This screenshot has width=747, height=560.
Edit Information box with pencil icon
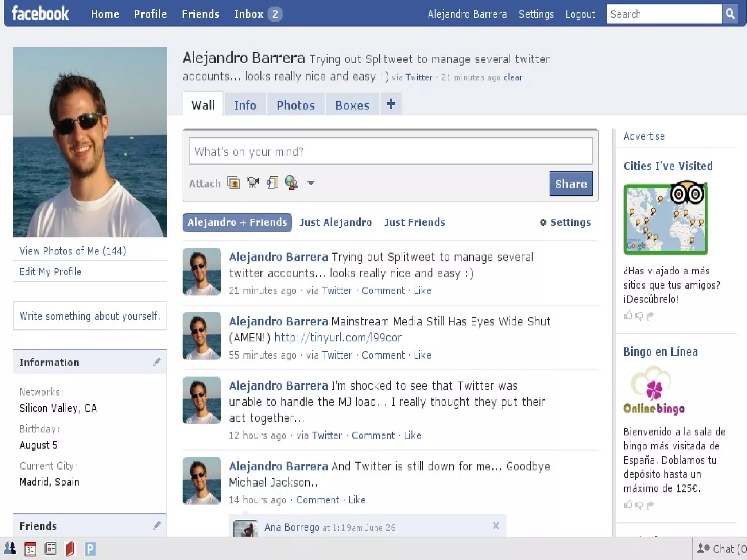point(157,362)
